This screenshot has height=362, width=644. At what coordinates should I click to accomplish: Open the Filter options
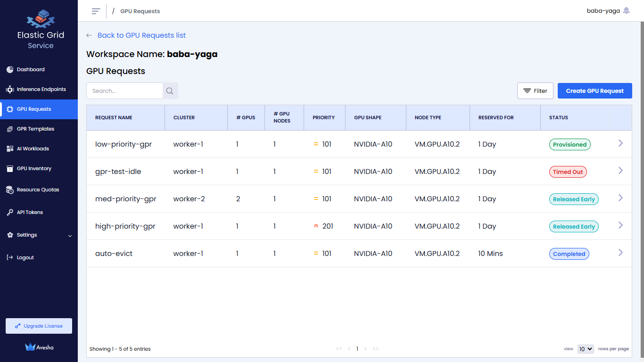[535, 91]
